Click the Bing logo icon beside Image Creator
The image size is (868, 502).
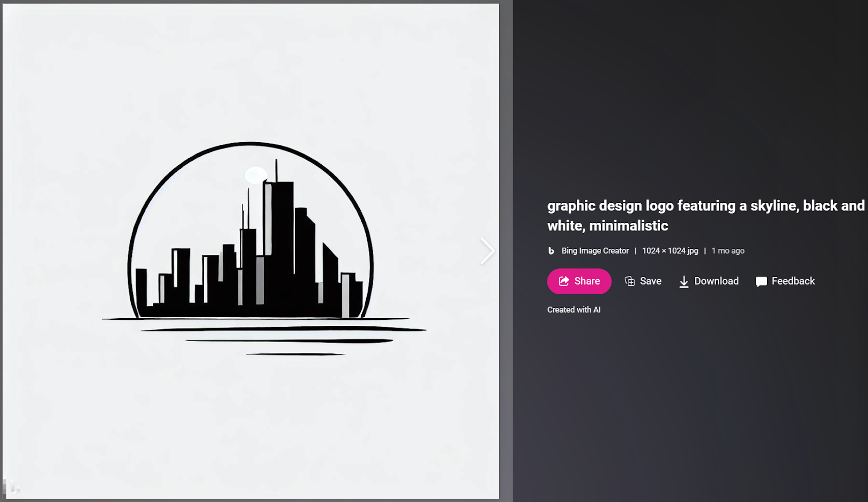[551, 251]
